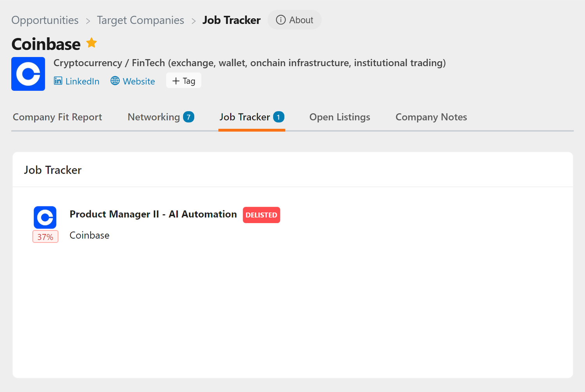Click the Job Tracker count badge 1

coord(278,117)
